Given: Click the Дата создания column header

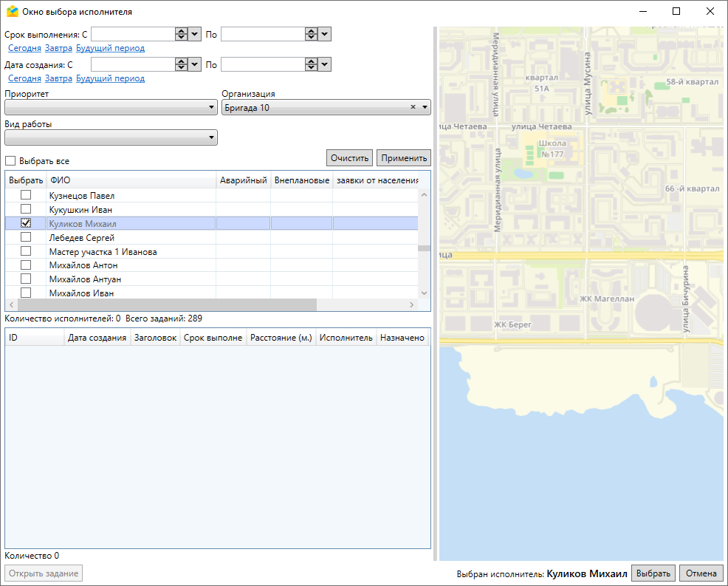Looking at the screenshot, I should pos(97,338).
